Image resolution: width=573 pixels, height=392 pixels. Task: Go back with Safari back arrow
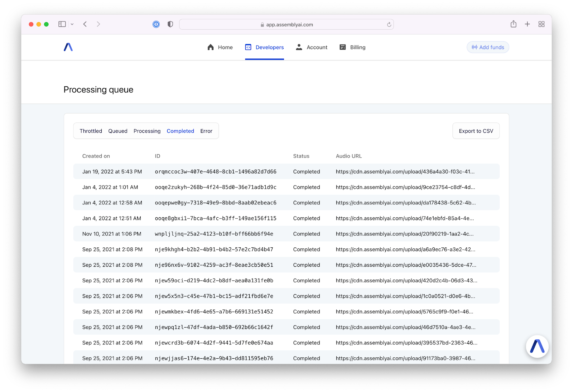click(85, 24)
